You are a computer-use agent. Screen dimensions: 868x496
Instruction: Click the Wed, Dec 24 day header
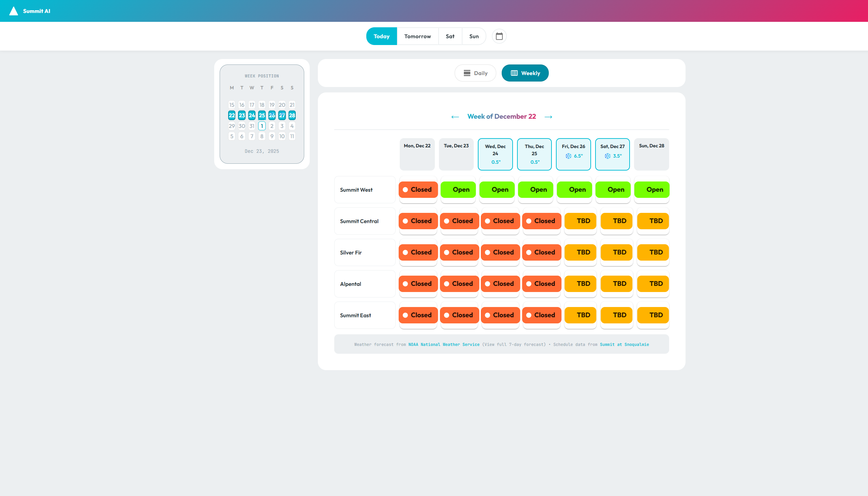495,154
